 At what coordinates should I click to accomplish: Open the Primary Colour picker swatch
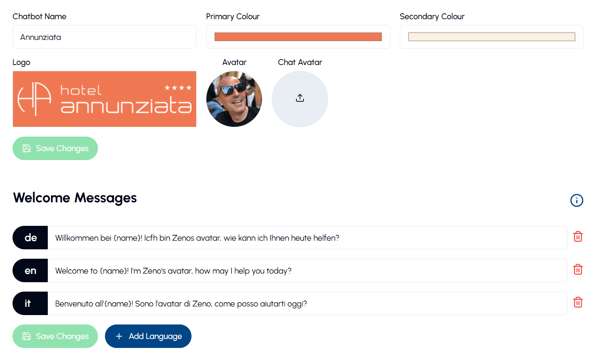coord(298,37)
